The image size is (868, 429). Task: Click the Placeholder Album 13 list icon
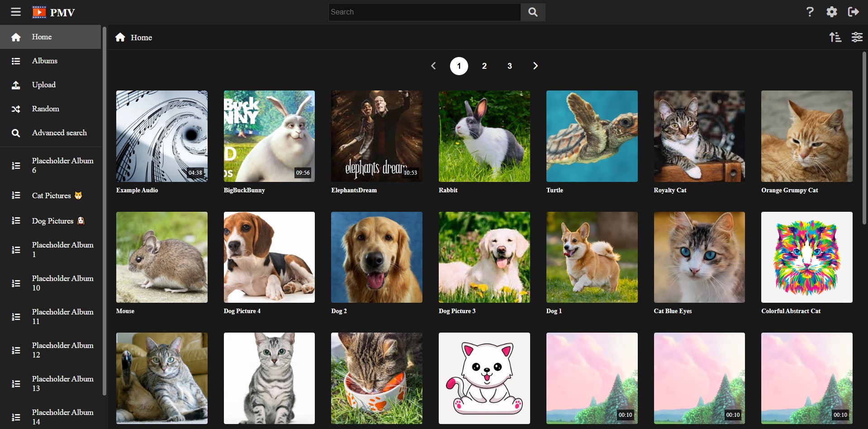pyautogui.click(x=16, y=384)
